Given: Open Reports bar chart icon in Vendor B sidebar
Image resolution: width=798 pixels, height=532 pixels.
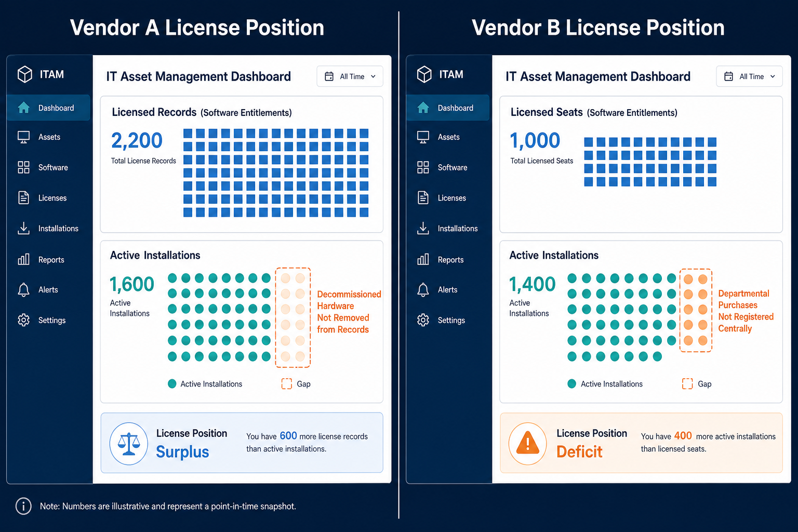Looking at the screenshot, I should (x=423, y=259).
